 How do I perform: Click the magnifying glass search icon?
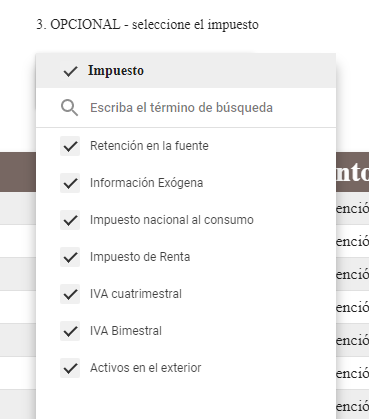point(69,108)
